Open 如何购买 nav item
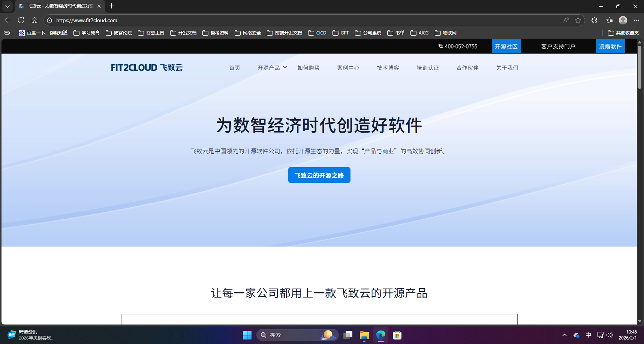This screenshot has height=344, width=644. click(309, 68)
